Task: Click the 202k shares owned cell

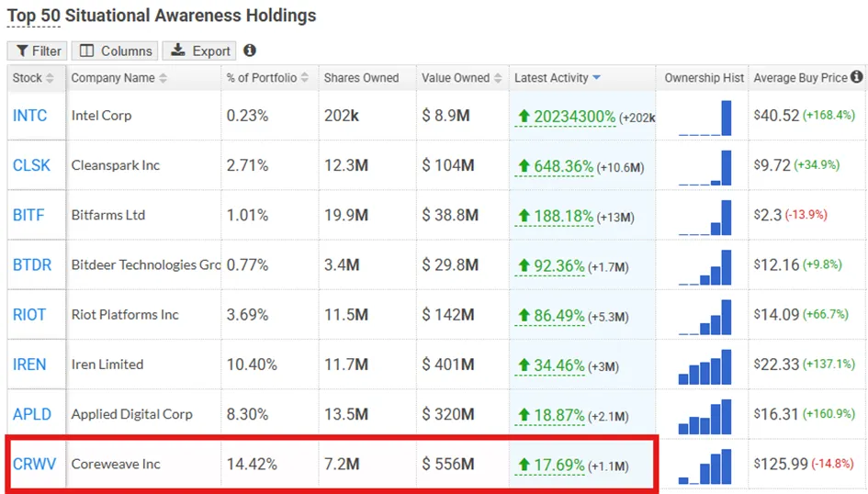Action: click(342, 116)
